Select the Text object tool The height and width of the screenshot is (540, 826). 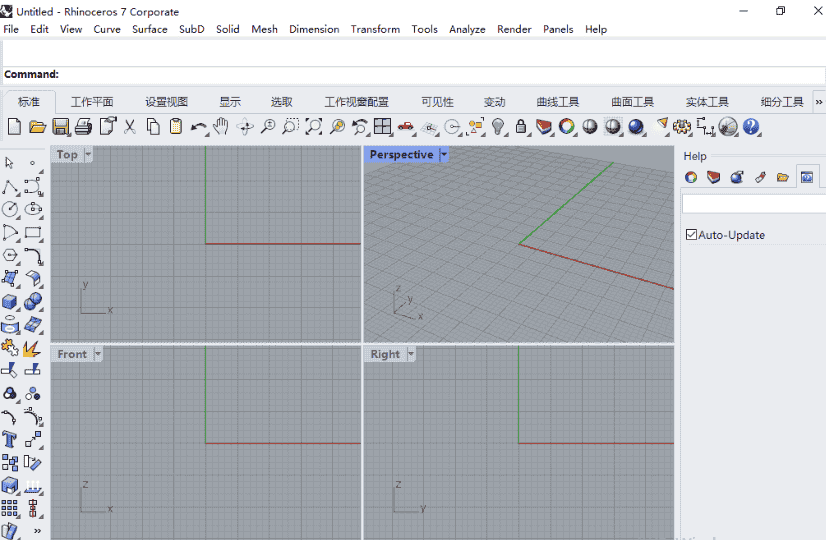click(10, 439)
